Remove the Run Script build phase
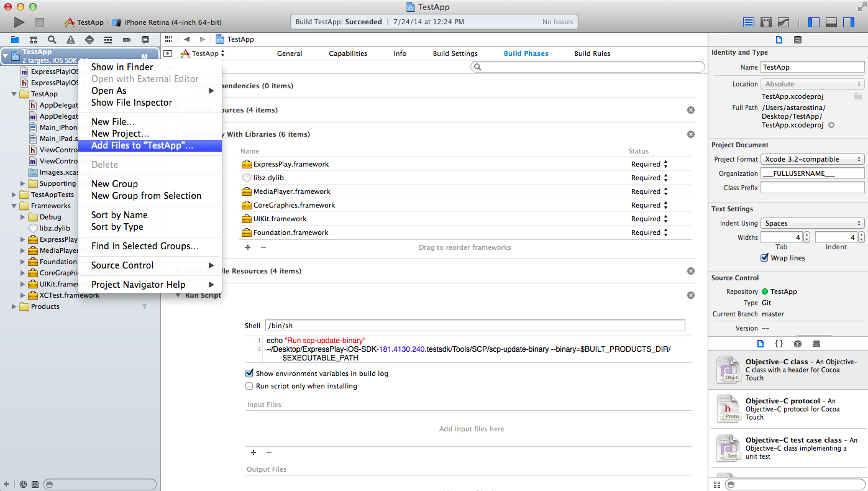The height and width of the screenshot is (491, 868). (x=690, y=295)
